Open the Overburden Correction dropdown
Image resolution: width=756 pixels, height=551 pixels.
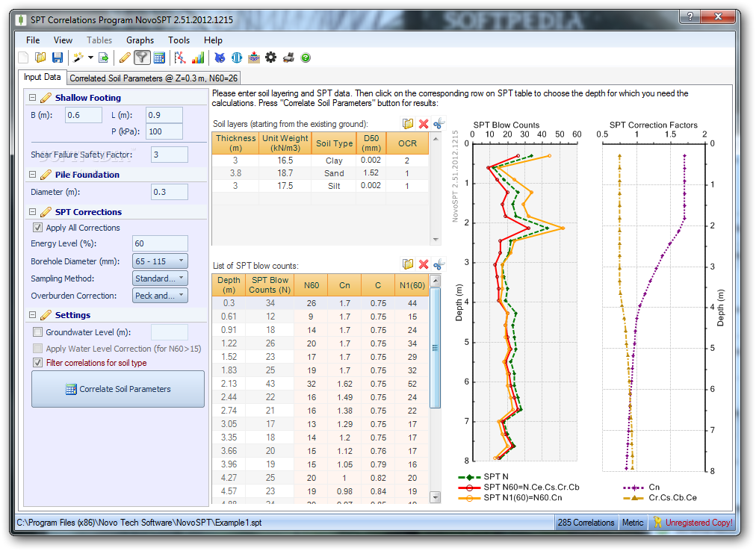click(160, 296)
